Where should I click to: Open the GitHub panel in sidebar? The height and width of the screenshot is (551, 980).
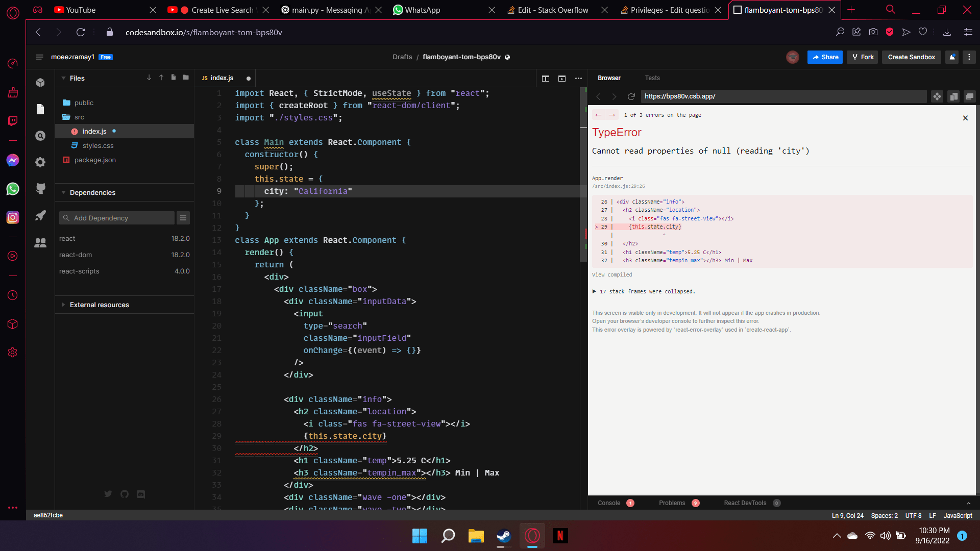click(x=41, y=189)
